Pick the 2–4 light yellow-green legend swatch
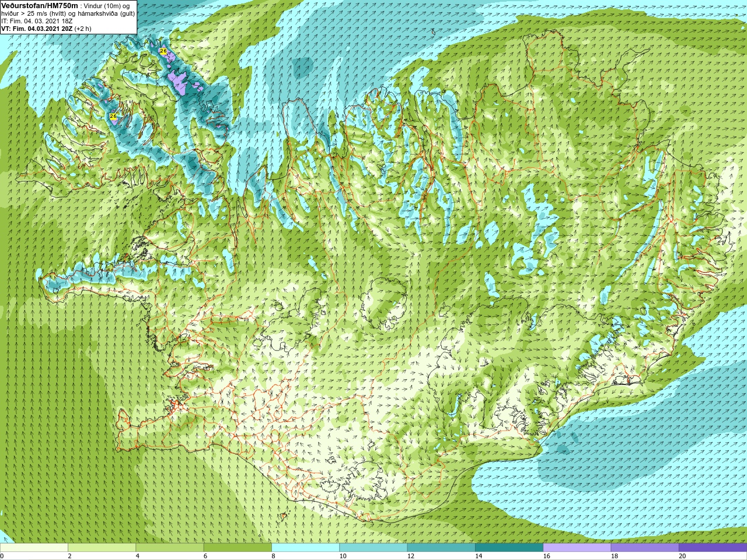The height and width of the screenshot is (560, 747). tap(102, 548)
